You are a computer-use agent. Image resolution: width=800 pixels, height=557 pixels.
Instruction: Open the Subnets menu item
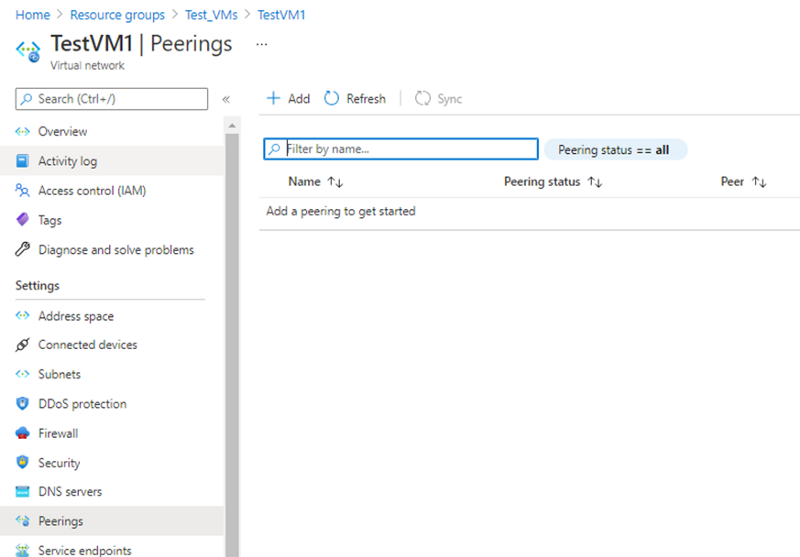(59, 374)
